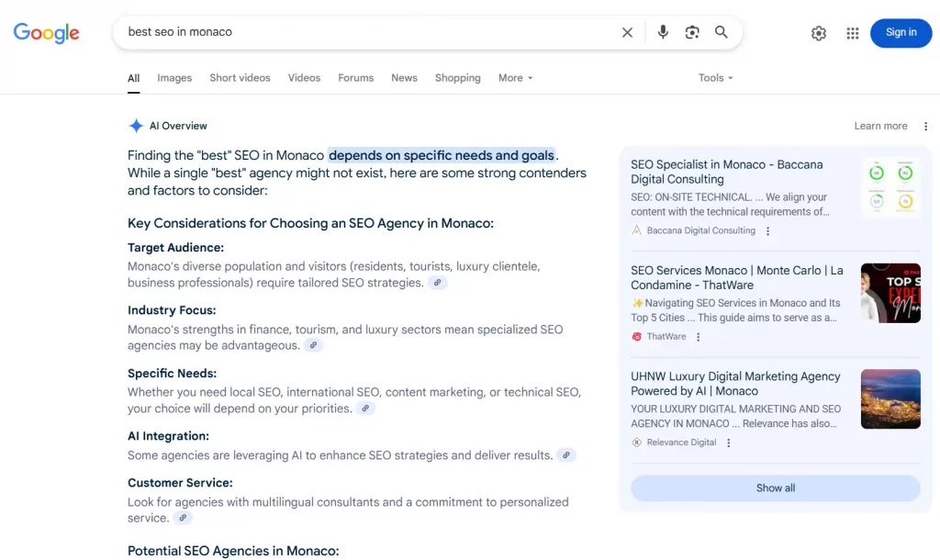The width and height of the screenshot is (940, 560).
Task: Open source link after Customer Service text
Action: coord(183,518)
